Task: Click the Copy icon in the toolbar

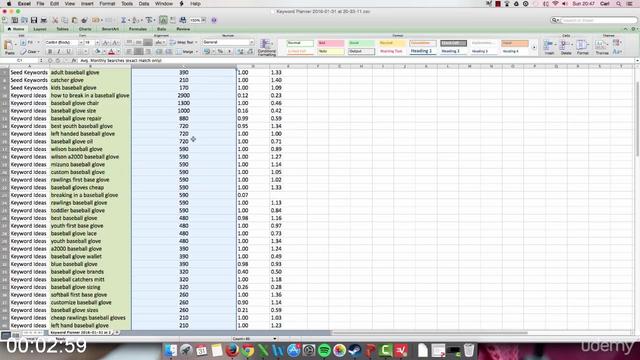Action: 64,20
